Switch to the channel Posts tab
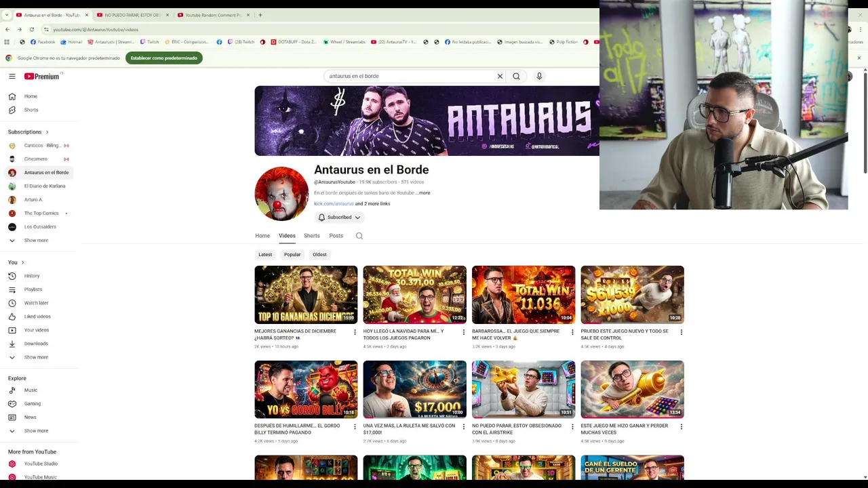The image size is (868, 488). 336,236
